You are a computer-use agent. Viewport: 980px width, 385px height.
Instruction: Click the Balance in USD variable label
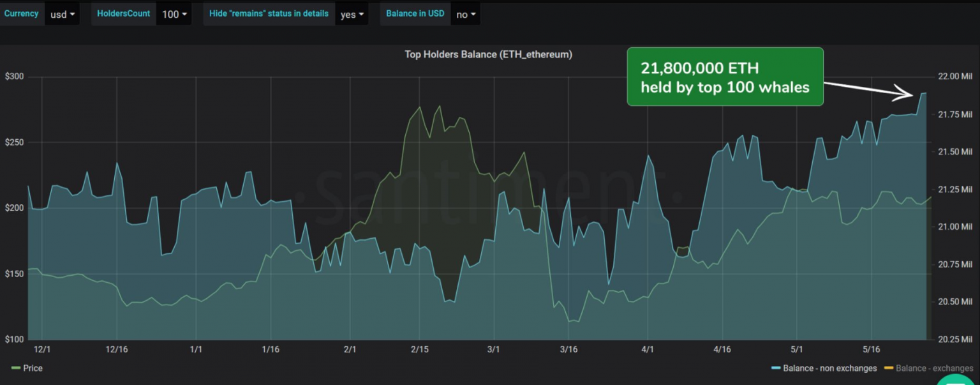point(415,13)
